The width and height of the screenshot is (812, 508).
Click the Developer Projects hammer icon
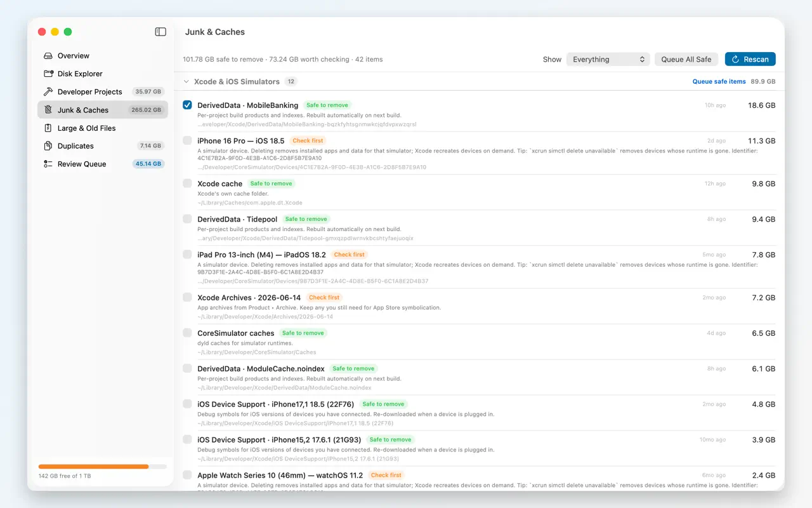48,91
